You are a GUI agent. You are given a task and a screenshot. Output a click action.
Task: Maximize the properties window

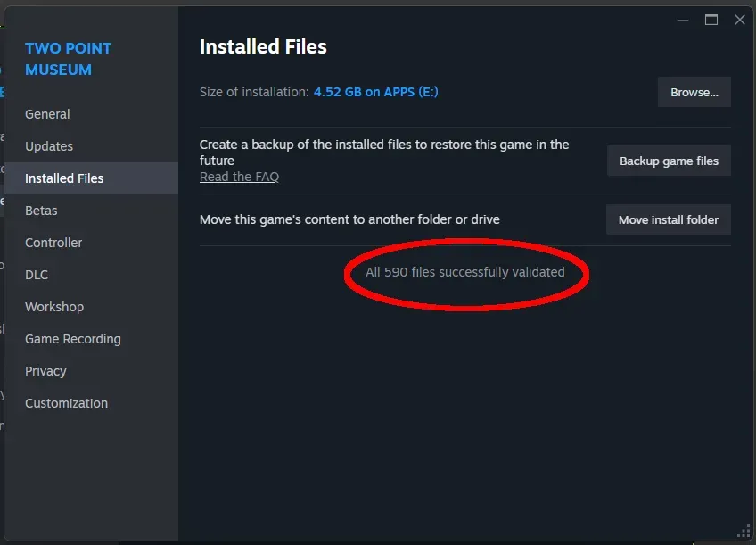click(711, 20)
